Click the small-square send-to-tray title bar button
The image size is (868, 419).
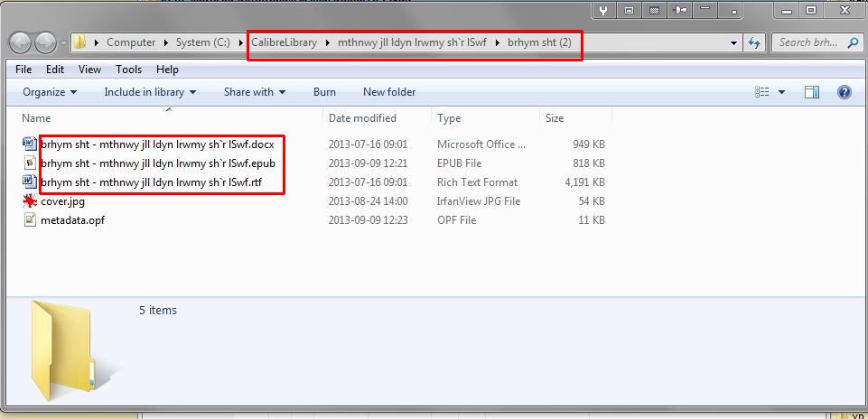[734, 10]
